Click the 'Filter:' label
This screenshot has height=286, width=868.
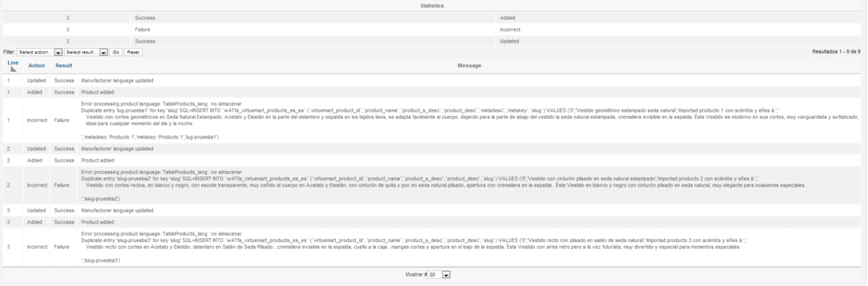coord(9,52)
